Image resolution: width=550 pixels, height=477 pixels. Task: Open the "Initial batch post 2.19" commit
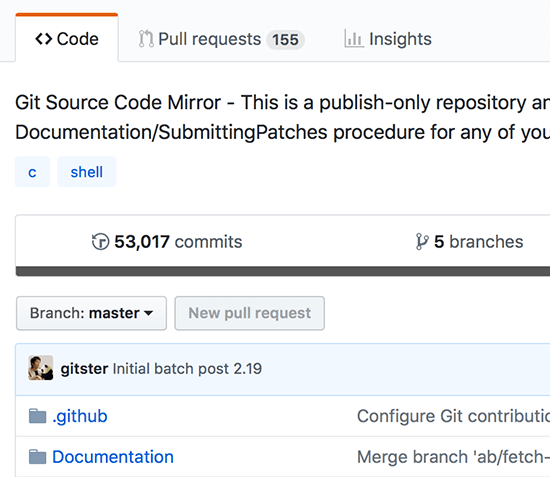tap(187, 369)
